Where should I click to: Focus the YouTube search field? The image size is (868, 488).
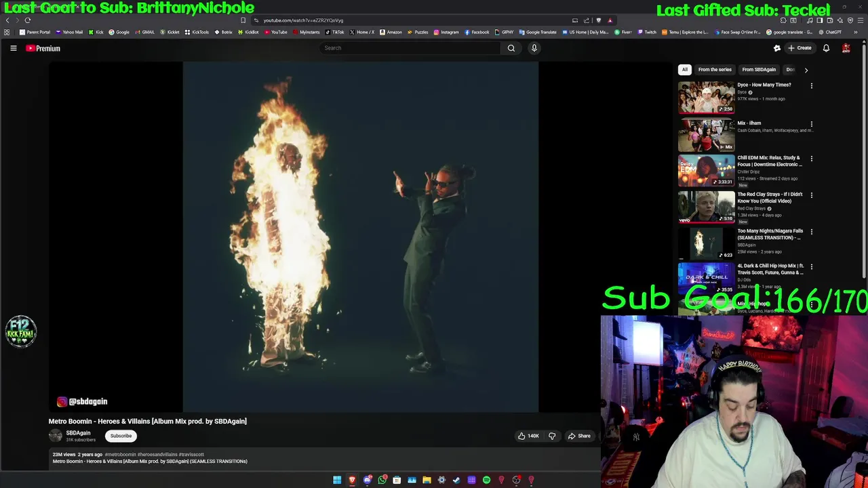410,48
